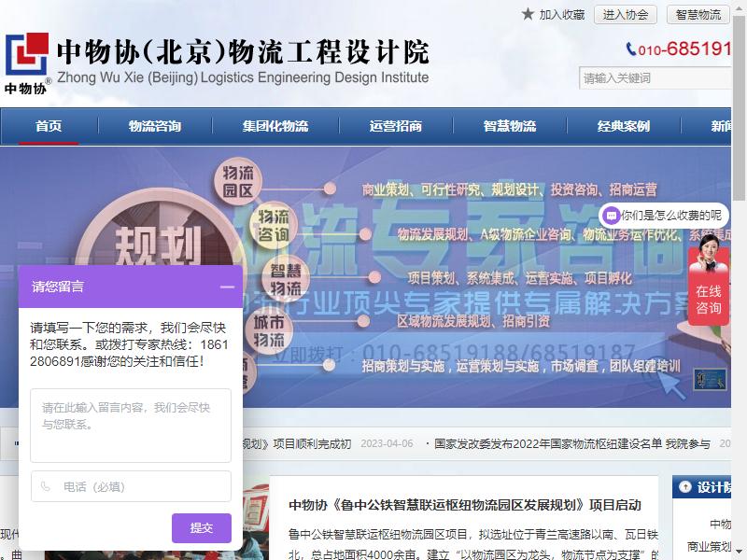Open the 集团化物流 menu

pyautogui.click(x=275, y=126)
